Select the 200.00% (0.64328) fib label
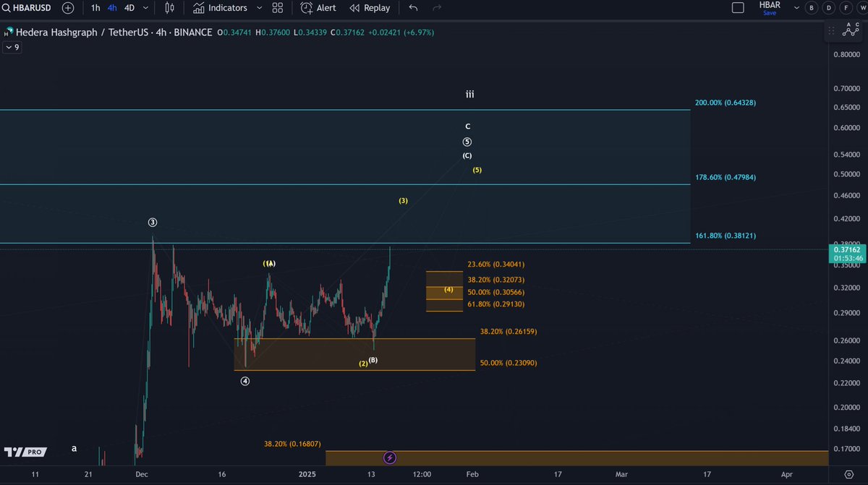The width and height of the screenshot is (868, 485). coord(725,103)
